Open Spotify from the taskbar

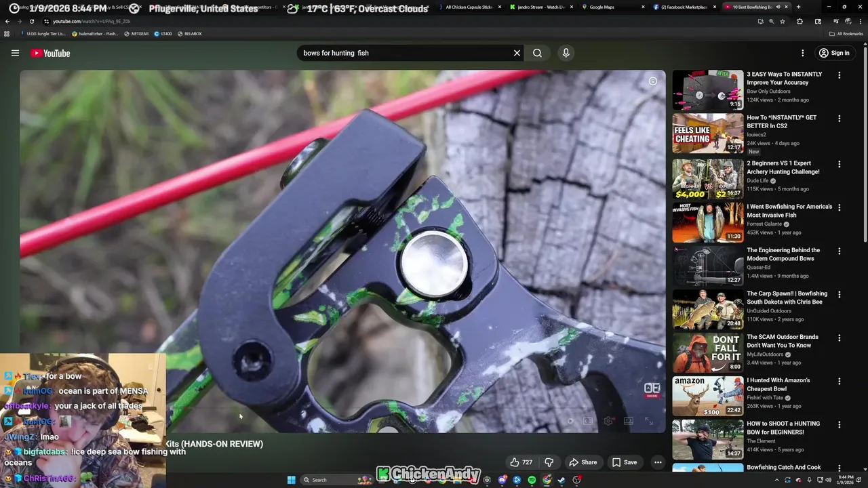[532, 480]
